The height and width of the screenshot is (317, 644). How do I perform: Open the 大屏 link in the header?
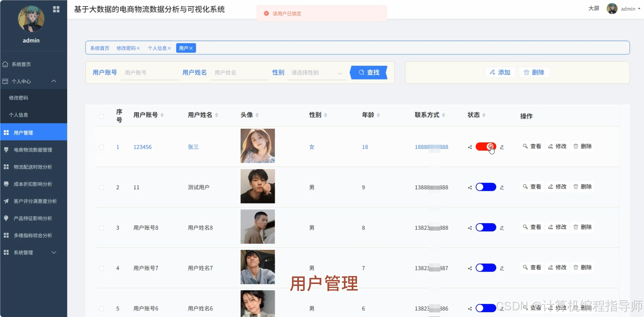(594, 9)
